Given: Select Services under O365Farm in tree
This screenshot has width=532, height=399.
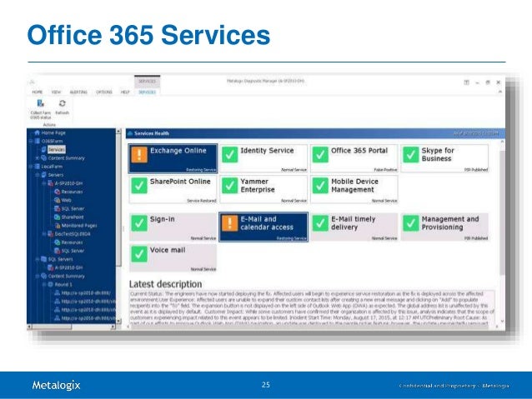Looking at the screenshot, I should point(56,149).
